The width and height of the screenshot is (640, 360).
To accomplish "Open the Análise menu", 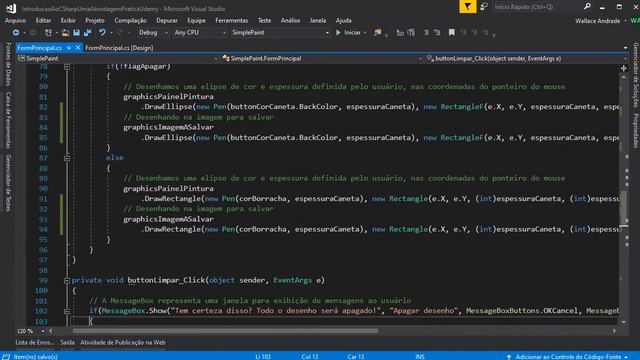I will coord(290,20).
